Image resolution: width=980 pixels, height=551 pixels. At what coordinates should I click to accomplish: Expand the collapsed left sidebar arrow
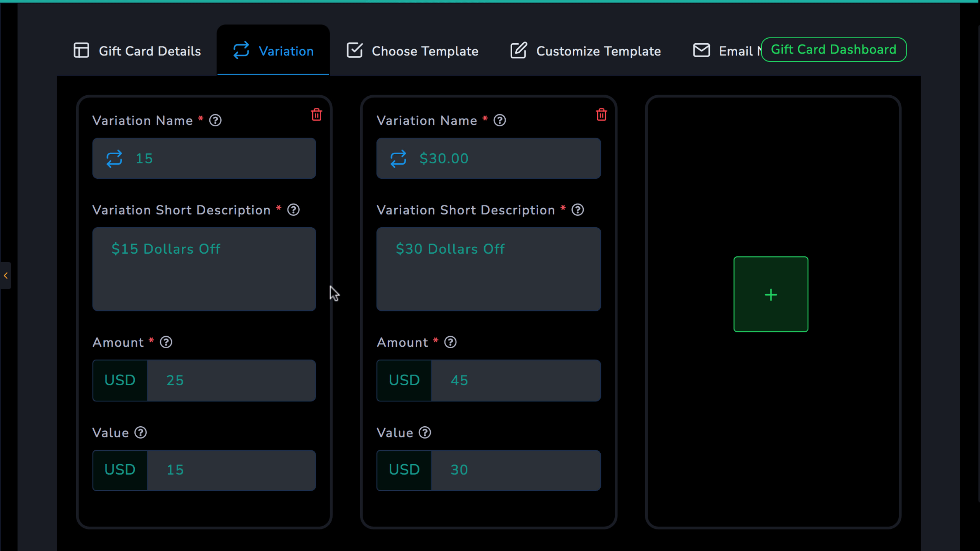pos(6,275)
